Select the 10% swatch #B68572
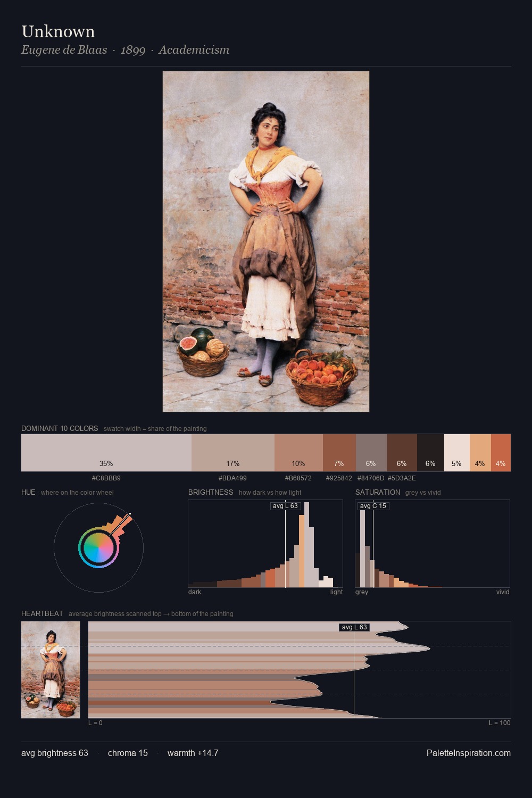The height and width of the screenshot is (798, 532). (x=298, y=453)
